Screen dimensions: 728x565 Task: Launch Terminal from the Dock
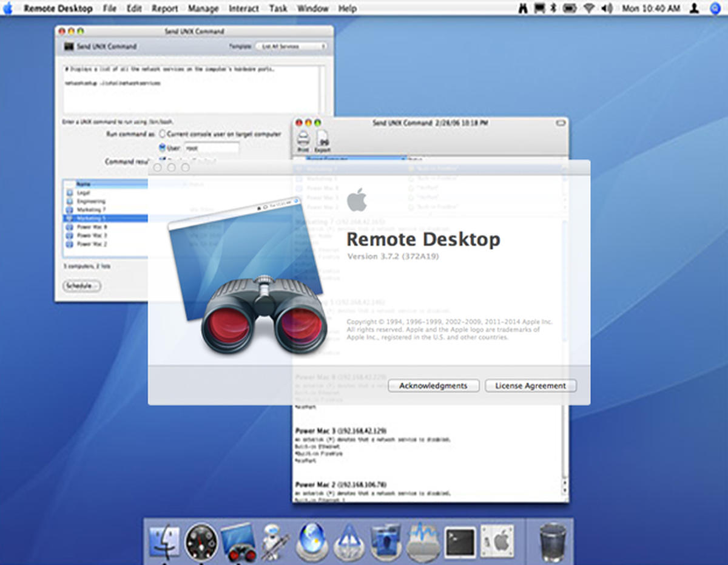coord(460,541)
